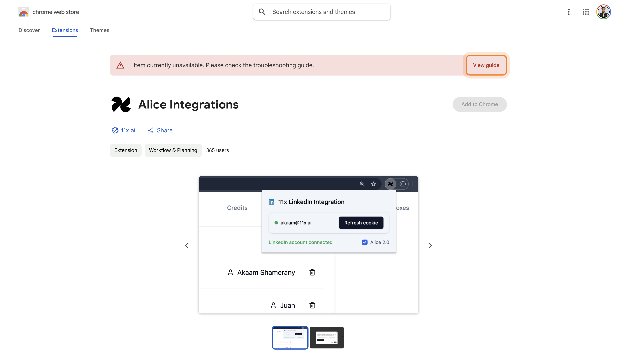
Task: Open the Chrome Web Store logo home
Action: coord(24,12)
